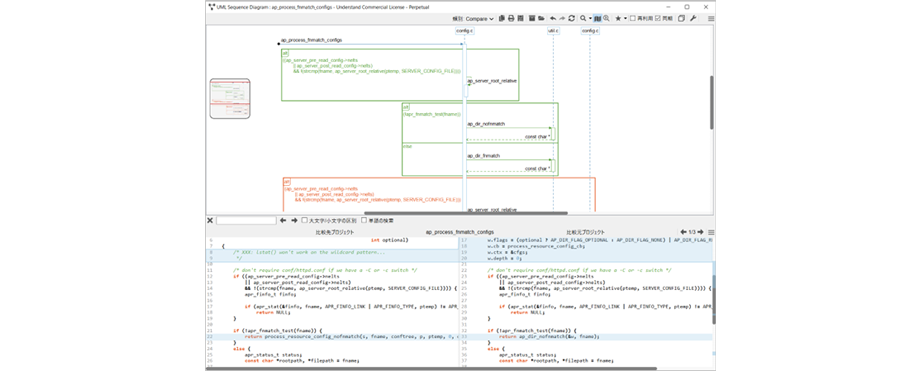Click the ap_dir_fnmatch call label
This screenshot has width=920, height=371.
[x=483, y=156]
